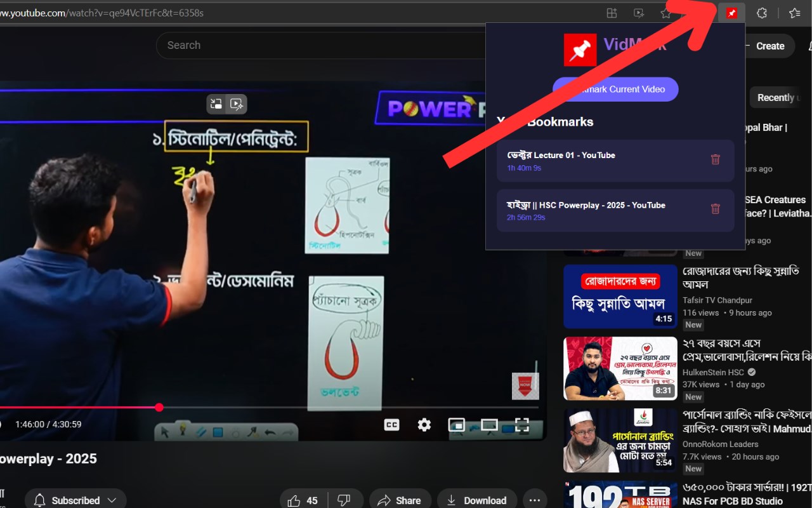Click the ২৭ বছর বয়সে এসে video title
The height and width of the screenshot is (508, 812).
747,350
